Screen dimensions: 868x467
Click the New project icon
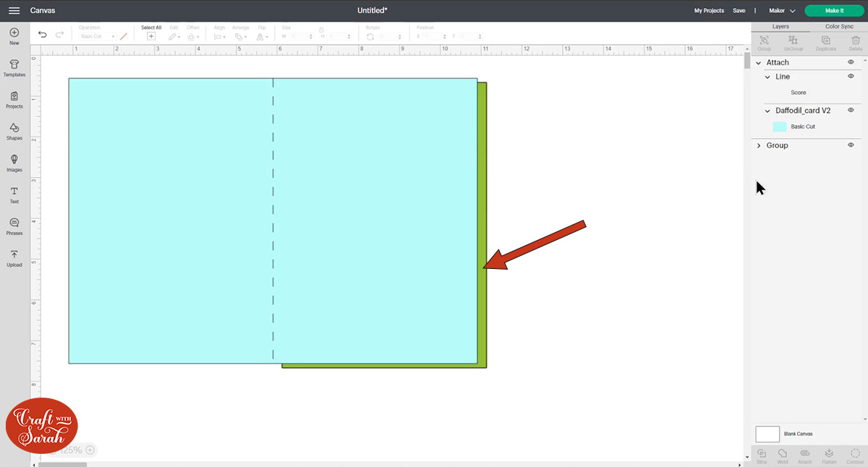(x=14, y=33)
